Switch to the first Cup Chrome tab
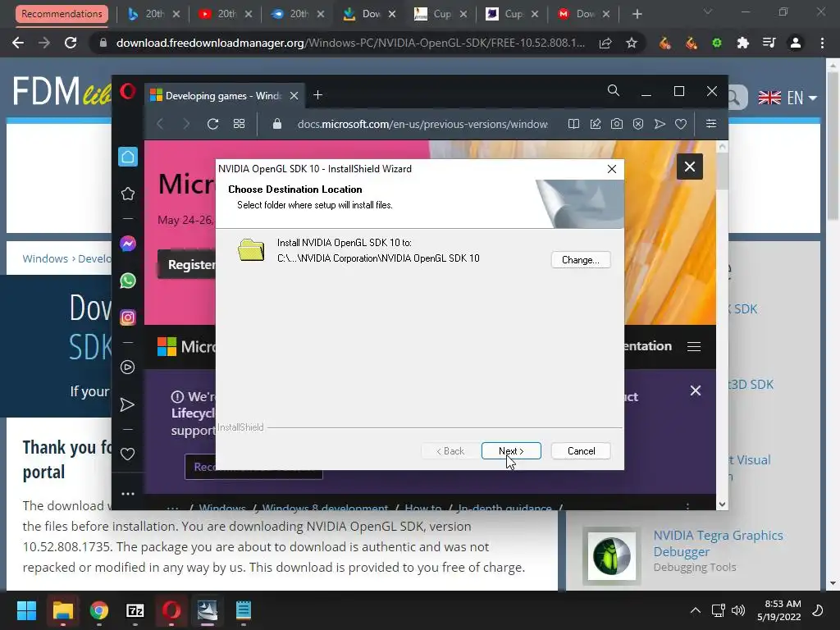Image resolution: width=840 pixels, height=630 pixels. pos(441,14)
